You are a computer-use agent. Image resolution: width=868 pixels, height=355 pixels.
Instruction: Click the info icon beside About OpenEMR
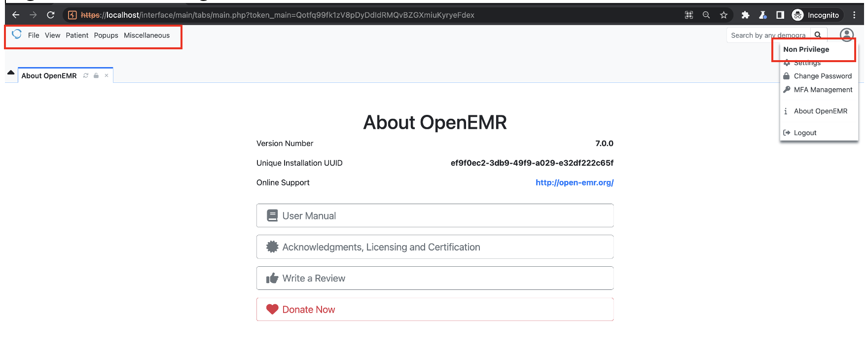click(x=786, y=111)
